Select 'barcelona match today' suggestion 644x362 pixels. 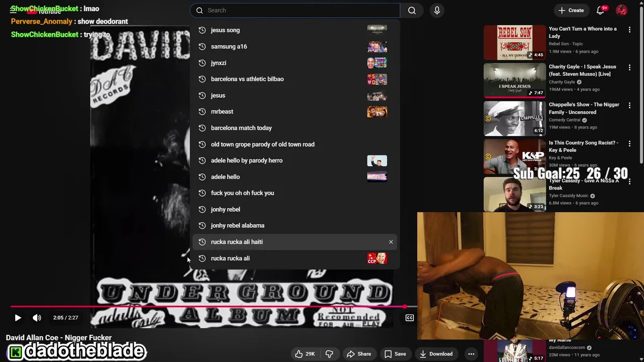(295, 128)
